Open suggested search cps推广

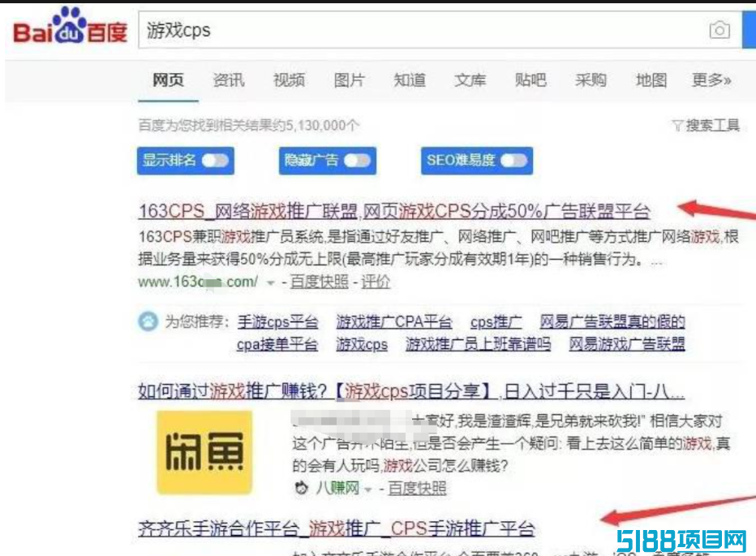(x=496, y=321)
